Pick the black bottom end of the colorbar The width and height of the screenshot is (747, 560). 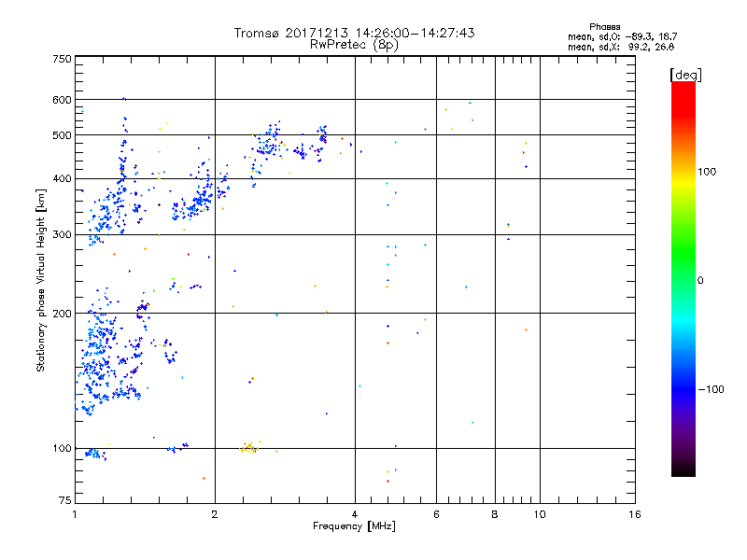(x=684, y=471)
